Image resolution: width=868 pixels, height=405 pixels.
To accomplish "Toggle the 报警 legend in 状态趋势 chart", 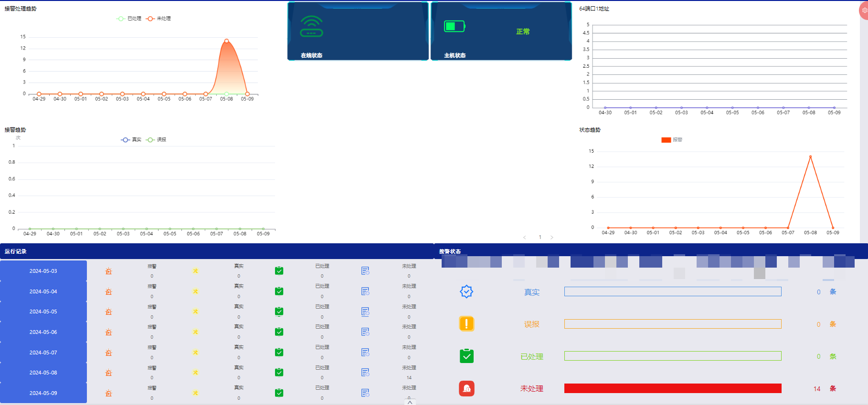I will [672, 140].
